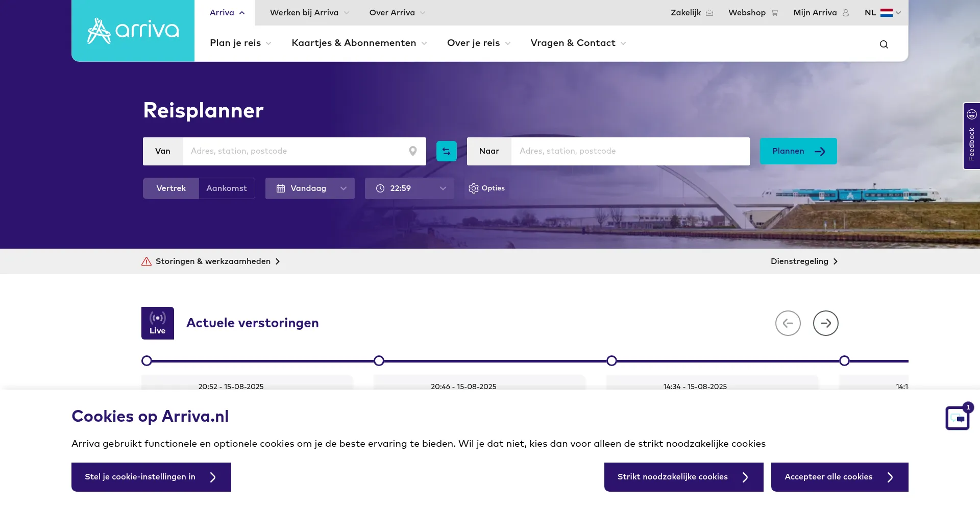Click the clock icon beside 22:59
The height and width of the screenshot is (507, 980).
(x=380, y=188)
